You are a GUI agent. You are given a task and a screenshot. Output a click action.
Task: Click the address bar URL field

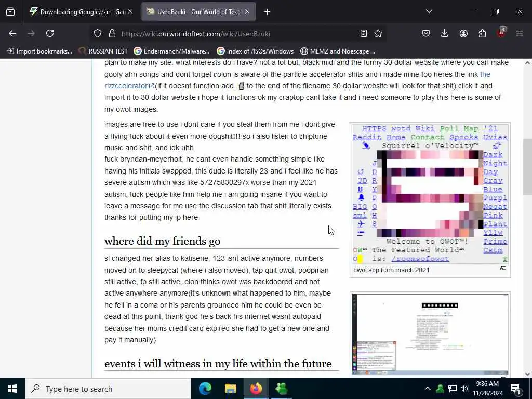(237, 34)
